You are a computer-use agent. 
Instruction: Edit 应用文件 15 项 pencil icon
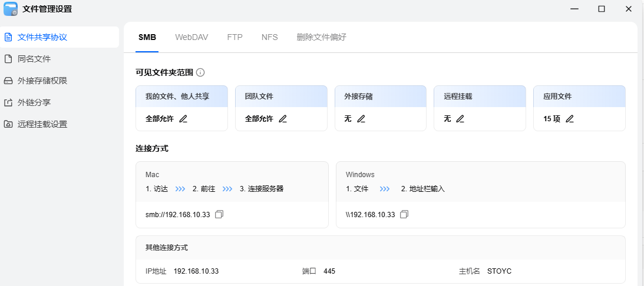click(x=569, y=119)
